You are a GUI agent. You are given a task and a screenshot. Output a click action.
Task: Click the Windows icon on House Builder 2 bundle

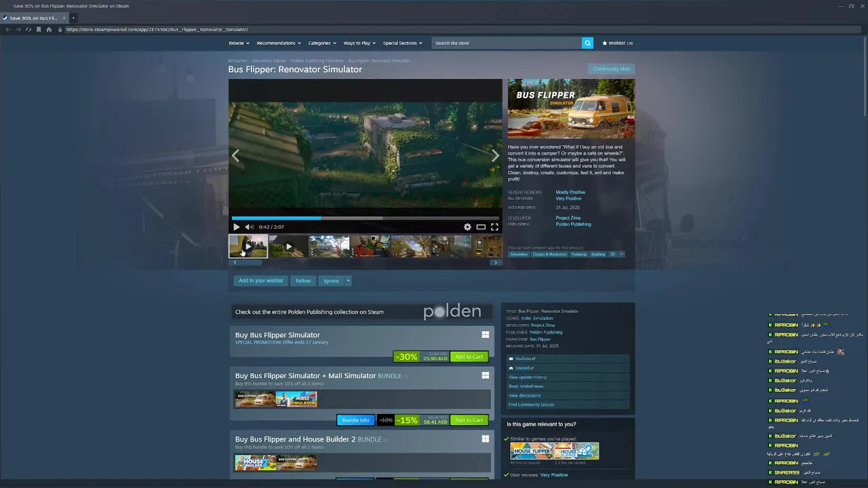tap(486, 439)
